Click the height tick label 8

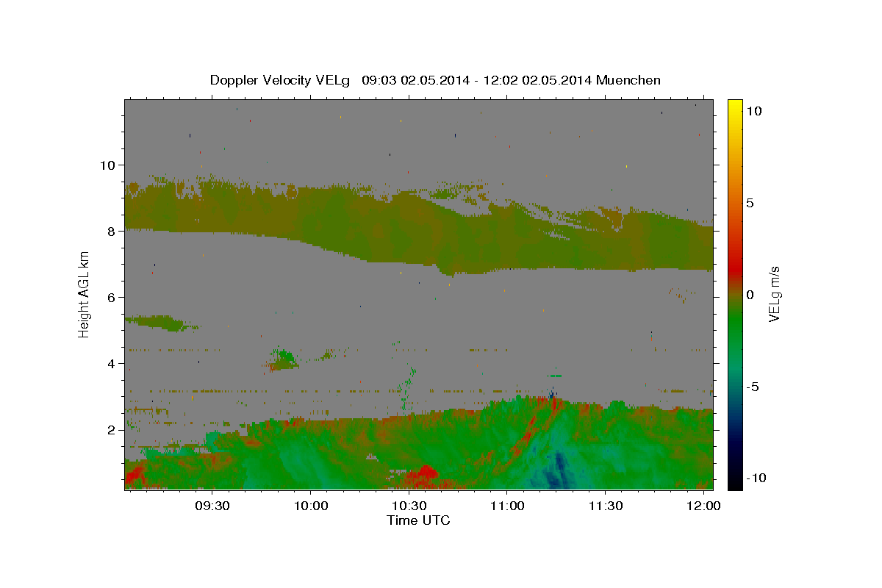coord(112,231)
